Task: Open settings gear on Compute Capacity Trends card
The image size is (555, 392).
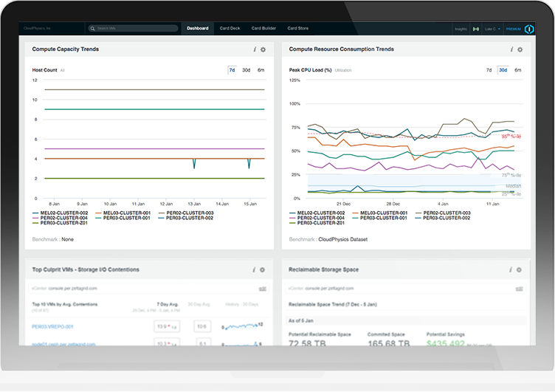Action: click(263, 49)
